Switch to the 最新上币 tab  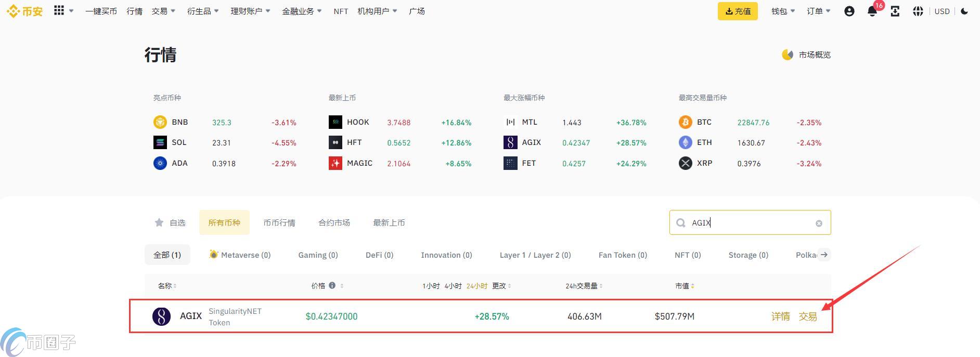[x=389, y=222]
